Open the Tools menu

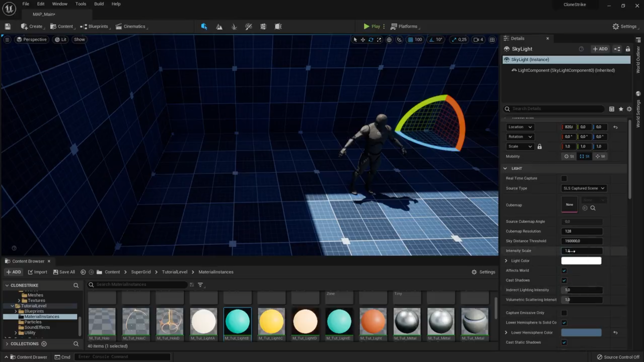[81, 4]
